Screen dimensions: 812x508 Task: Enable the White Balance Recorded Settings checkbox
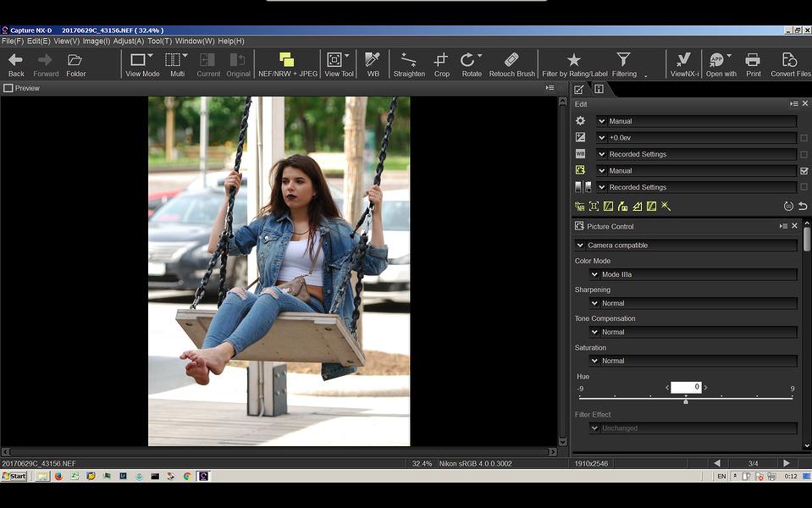tap(804, 154)
